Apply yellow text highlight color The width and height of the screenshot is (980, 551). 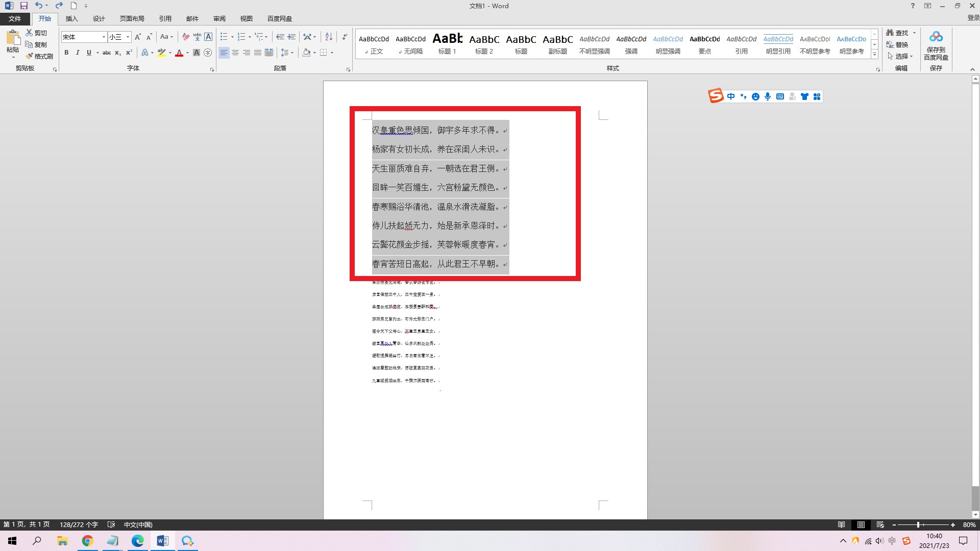coord(162,53)
